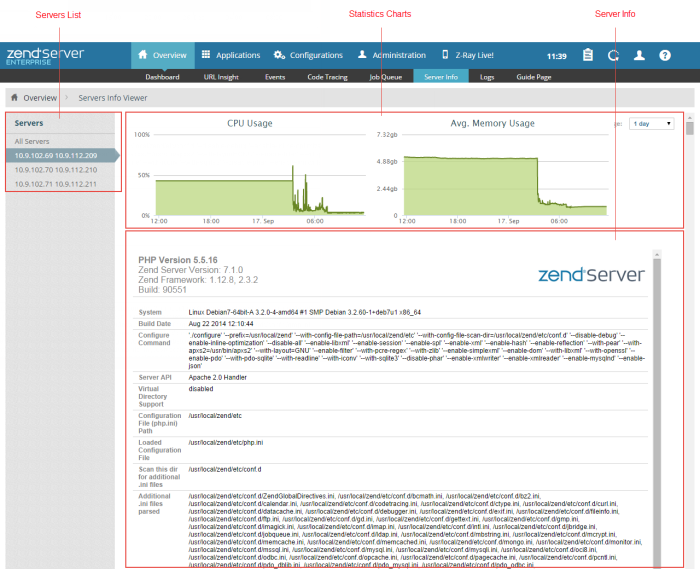This screenshot has height=569, width=700.
Task: Click the Zend Server Enterprise logo
Action: click(x=45, y=55)
